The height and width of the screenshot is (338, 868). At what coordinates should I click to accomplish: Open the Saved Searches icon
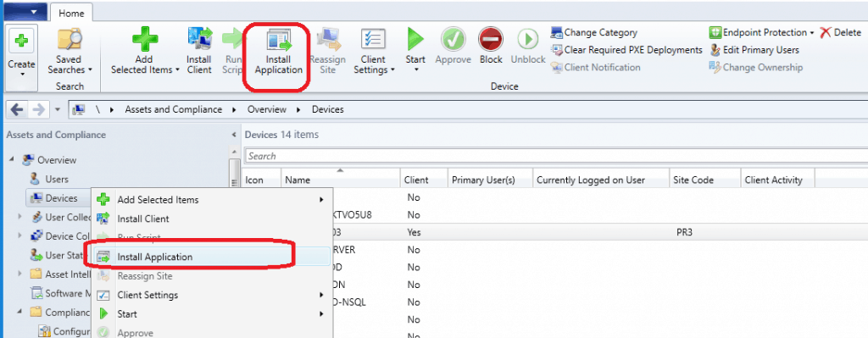pyautogui.click(x=70, y=41)
